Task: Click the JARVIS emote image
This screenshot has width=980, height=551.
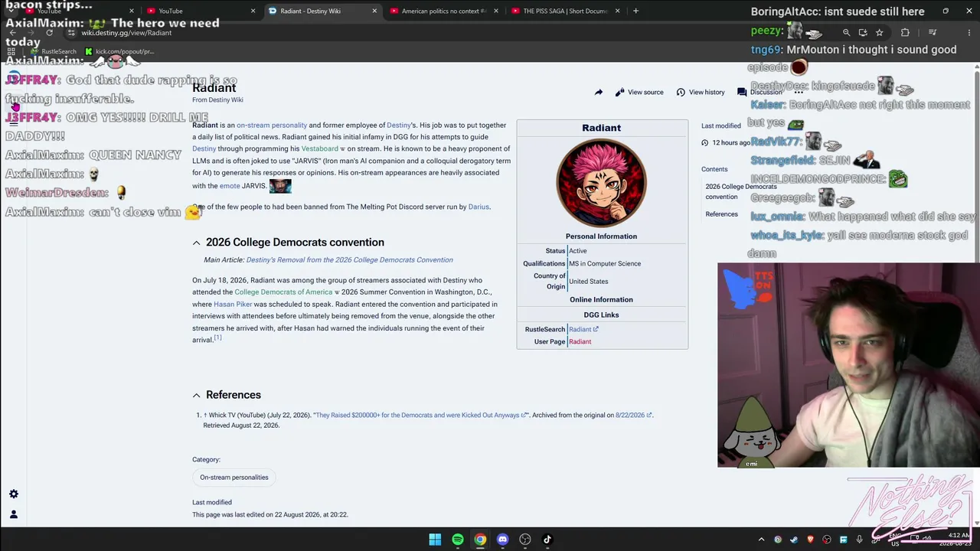Action: click(x=280, y=186)
